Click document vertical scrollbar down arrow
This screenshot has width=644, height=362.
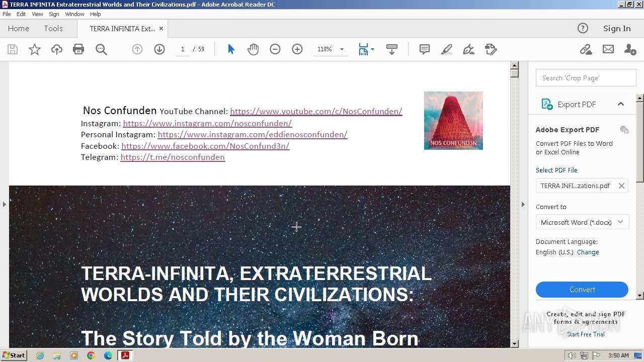click(x=514, y=344)
